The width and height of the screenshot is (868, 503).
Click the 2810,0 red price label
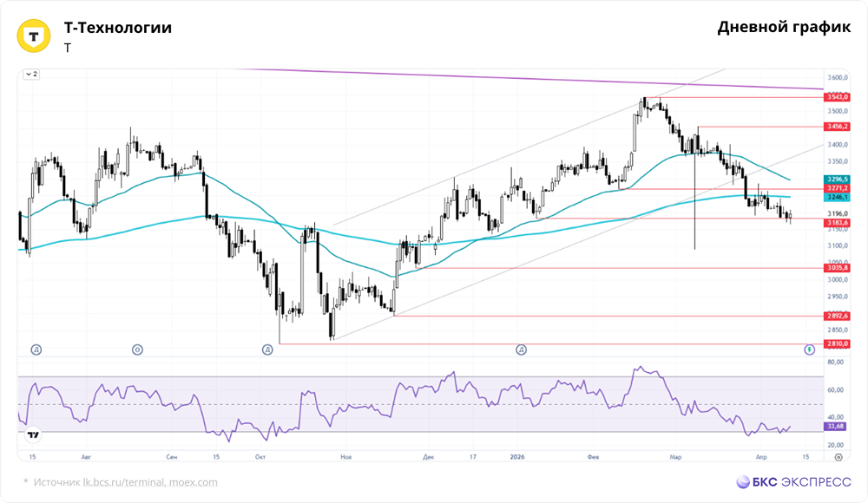[x=837, y=343]
